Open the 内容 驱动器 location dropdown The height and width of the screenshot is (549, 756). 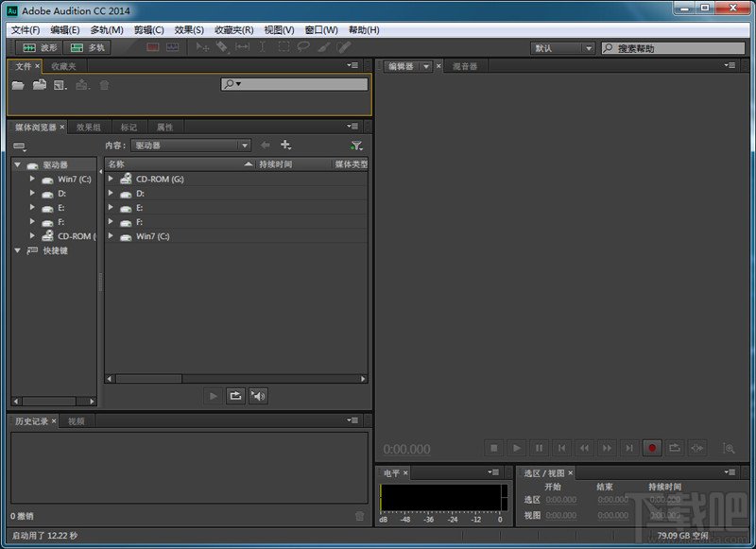(190, 146)
